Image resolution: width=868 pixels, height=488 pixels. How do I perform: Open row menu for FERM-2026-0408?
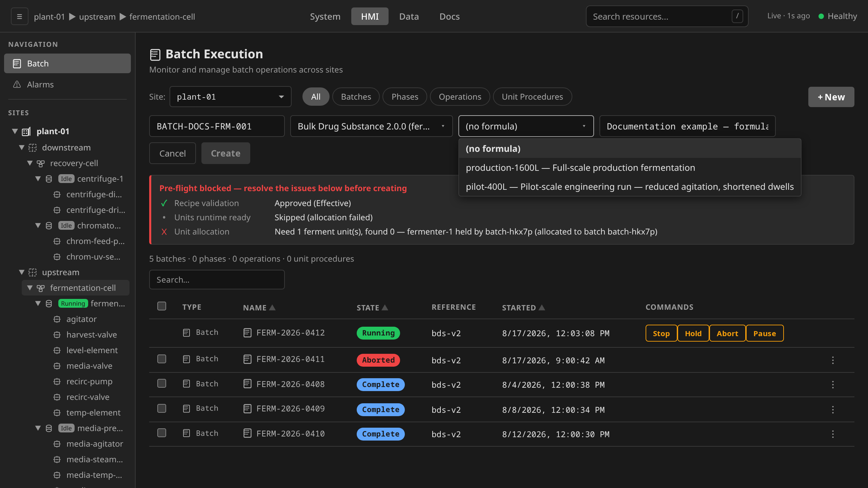(833, 385)
